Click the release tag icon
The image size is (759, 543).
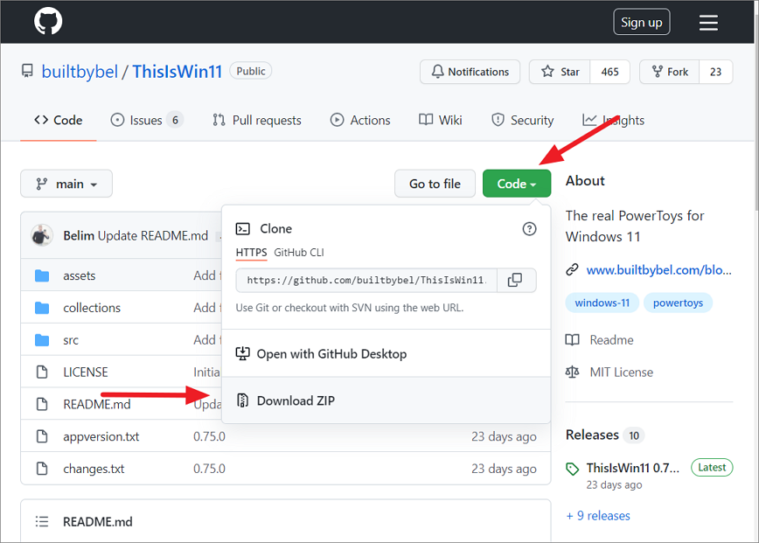pos(572,468)
